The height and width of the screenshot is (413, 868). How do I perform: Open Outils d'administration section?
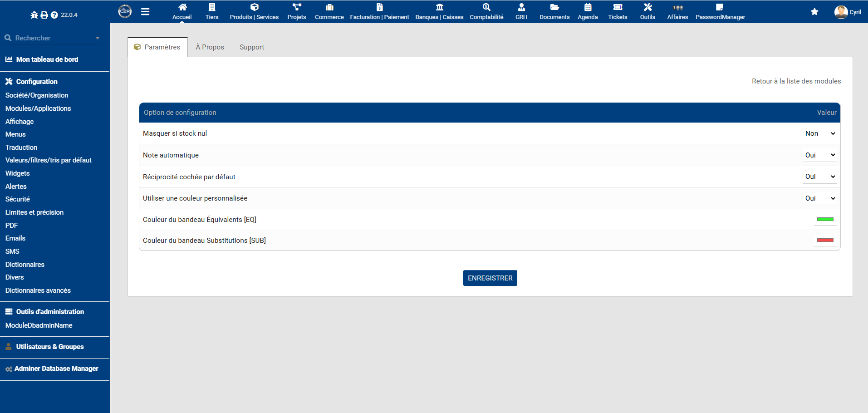tap(50, 312)
